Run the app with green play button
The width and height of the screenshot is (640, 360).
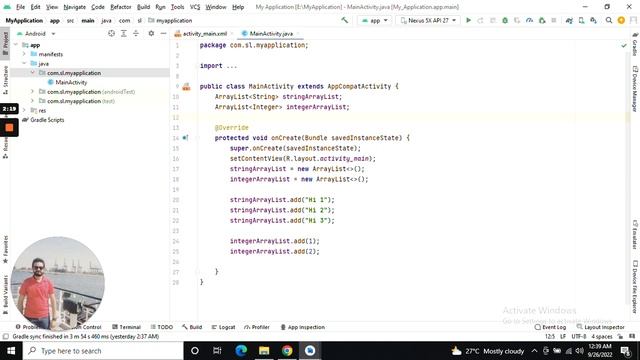coord(468,20)
